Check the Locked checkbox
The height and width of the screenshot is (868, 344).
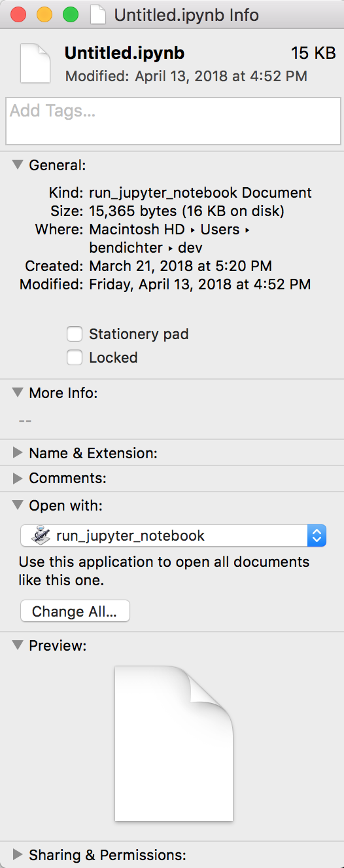click(x=75, y=357)
